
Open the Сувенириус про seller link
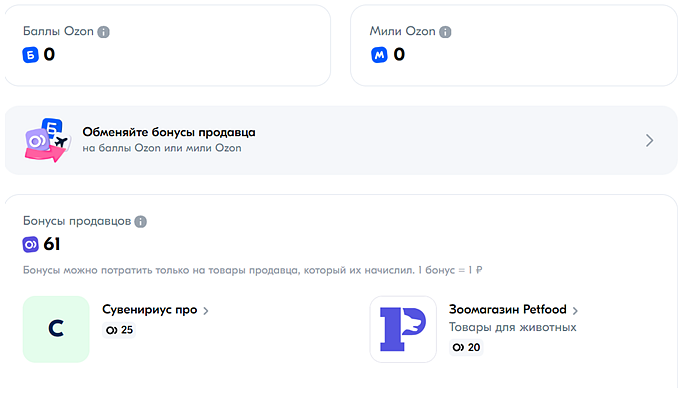pos(150,310)
